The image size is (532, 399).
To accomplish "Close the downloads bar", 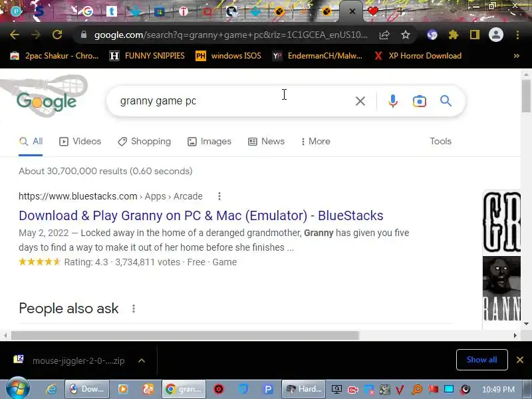I will (519, 360).
